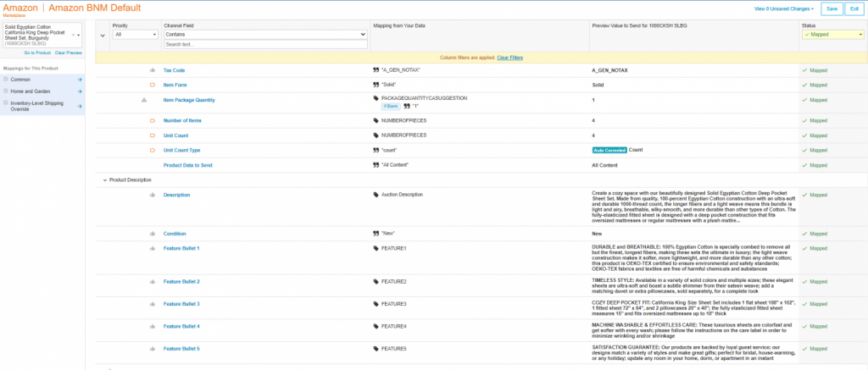The width and height of the screenshot is (868, 370).
Task: Click the If Blank badge in mapping
Action: point(392,106)
